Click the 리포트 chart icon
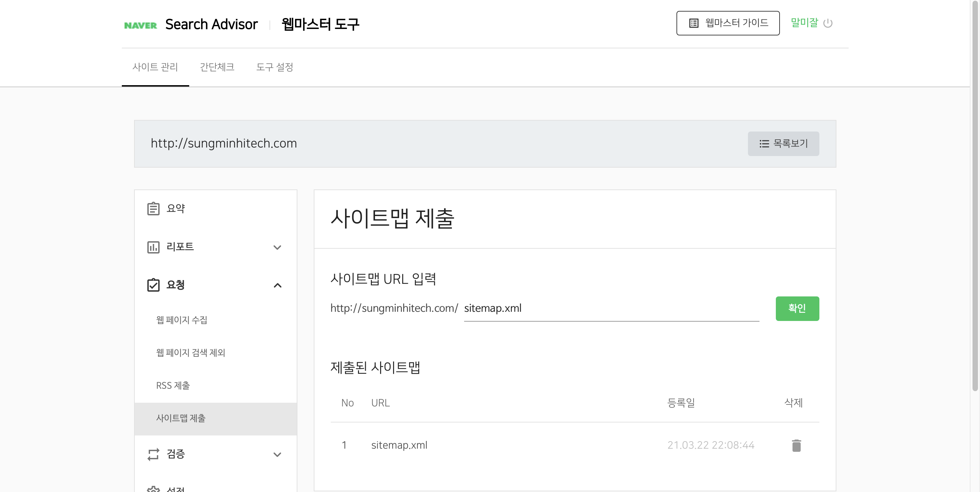The width and height of the screenshot is (980, 492). coord(153,247)
